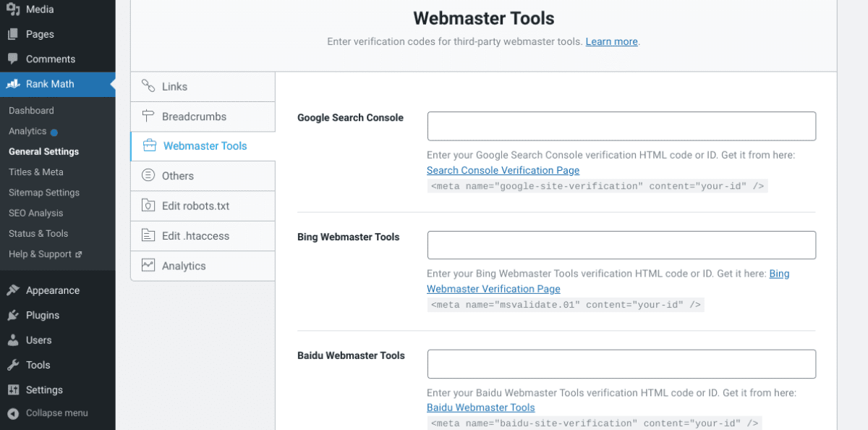Click the Learn more link

(x=611, y=41)
